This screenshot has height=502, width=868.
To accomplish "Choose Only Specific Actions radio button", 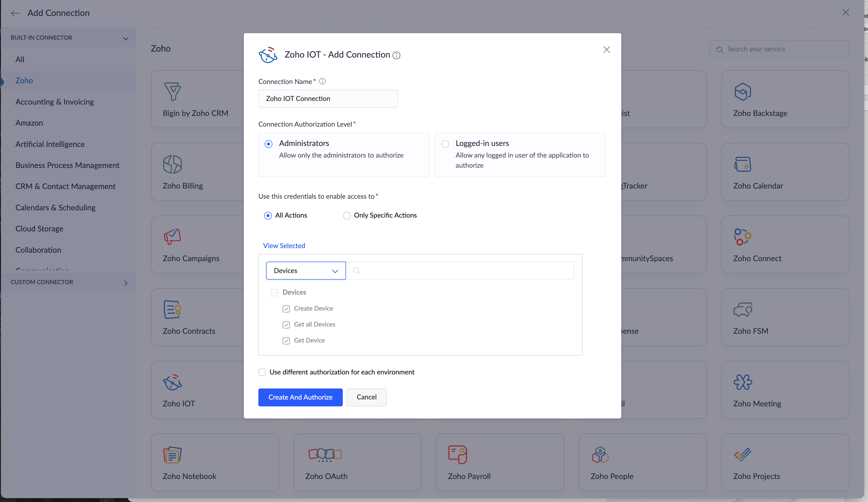I will 346,216.
